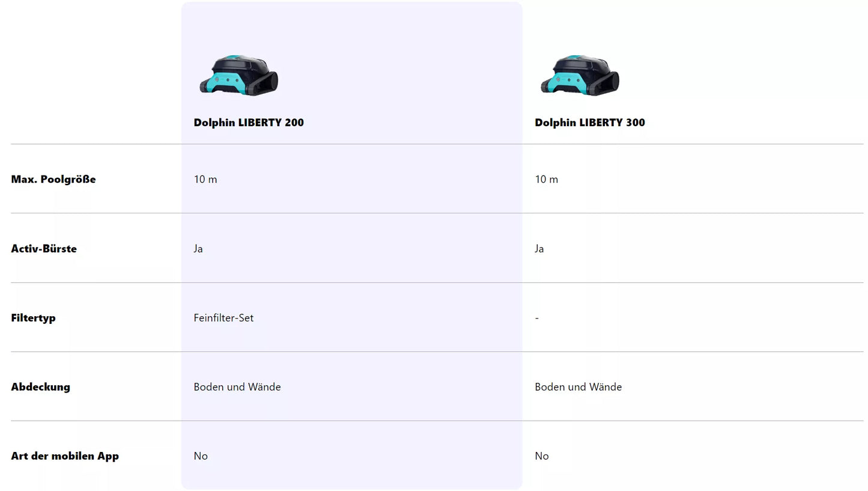The image size is (868, 491).
Task: Click the Abdeckung row label
Action: click(x=40, y=387)
